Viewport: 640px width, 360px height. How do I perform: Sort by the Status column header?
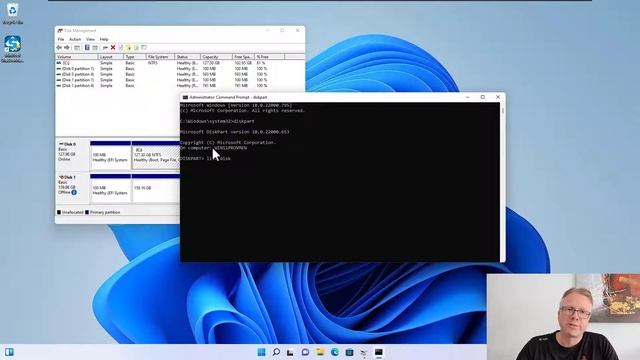click(187, 57)
